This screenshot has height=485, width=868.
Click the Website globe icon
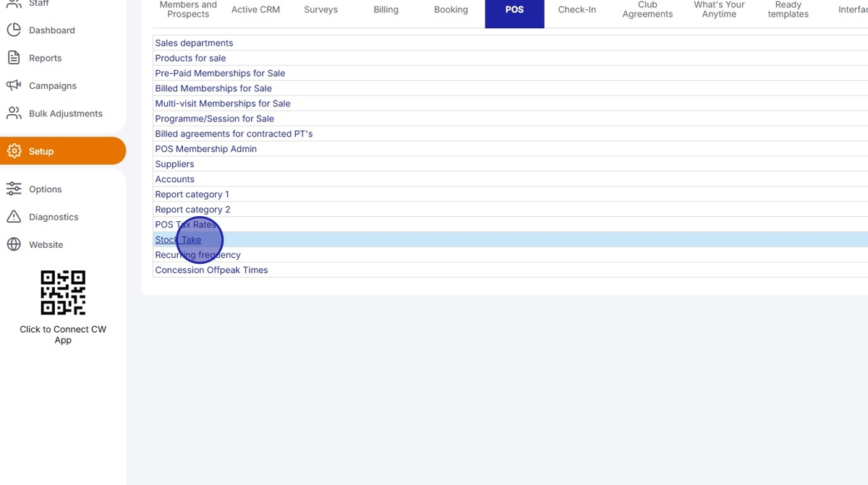(x=14, y=244)
